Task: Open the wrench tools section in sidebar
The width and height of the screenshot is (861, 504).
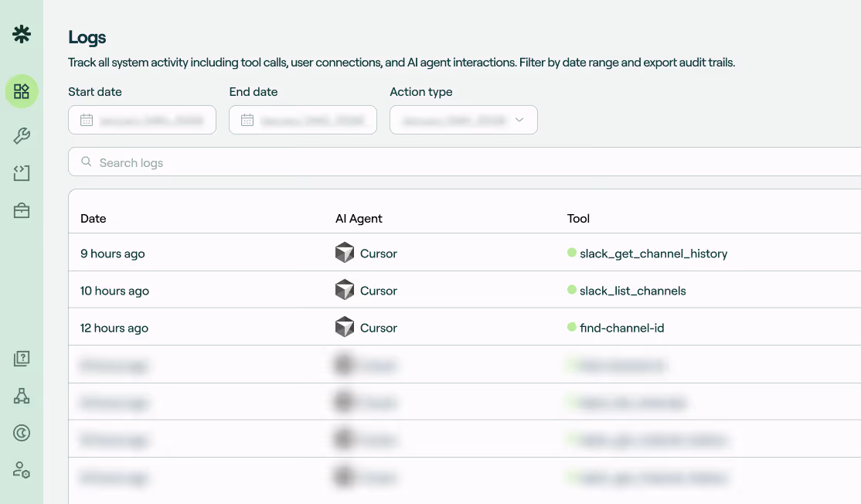Action: coord(21,135)
